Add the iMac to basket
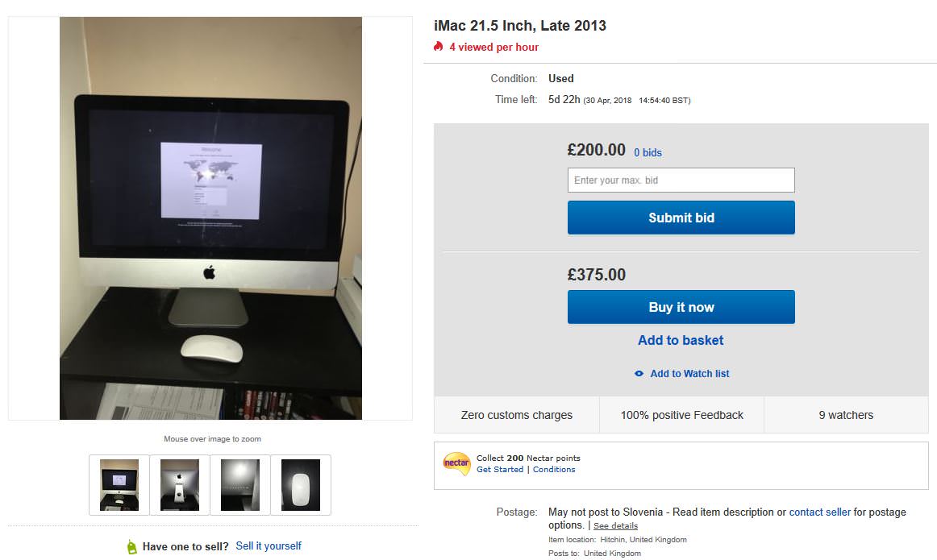This screenshot has width=937, height=560. pyautogui.click(x=681, y=340)
